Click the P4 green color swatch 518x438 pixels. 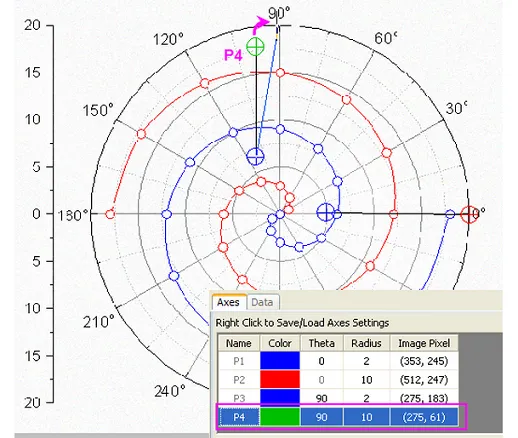[280, 417]
